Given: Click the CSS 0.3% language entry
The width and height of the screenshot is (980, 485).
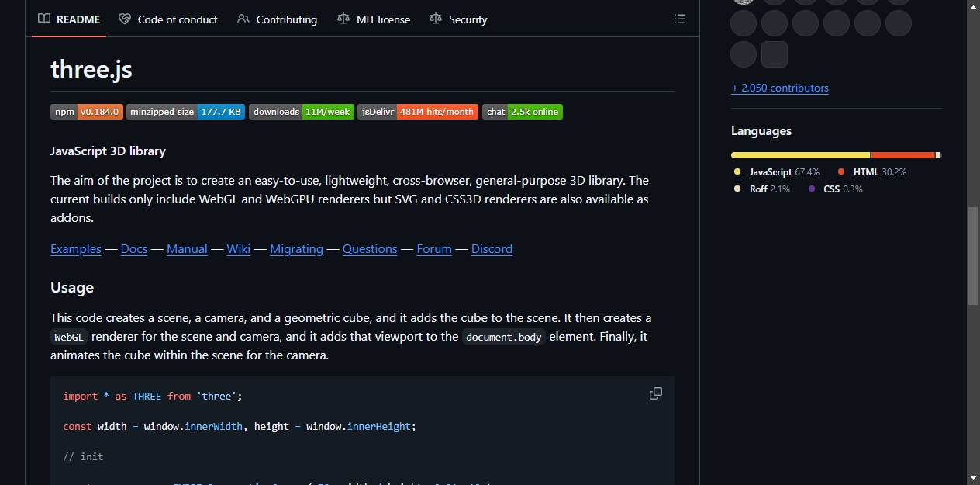Looking at the screenshot, I should [835, 189].
